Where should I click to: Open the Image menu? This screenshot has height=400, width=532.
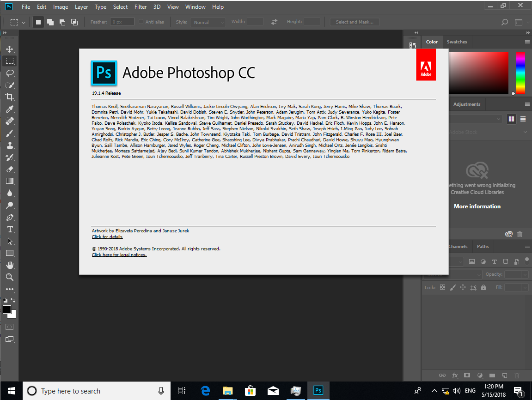pos(61,7)
